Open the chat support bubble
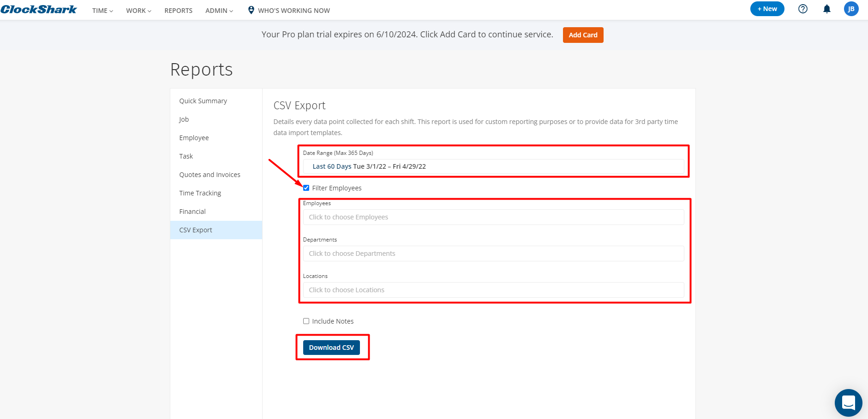 (849, 402)
